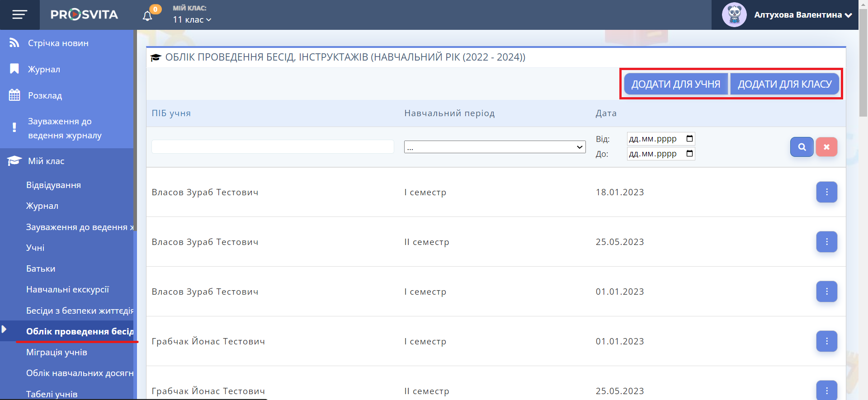Click the blue search magnifier button

click(802, 147)
